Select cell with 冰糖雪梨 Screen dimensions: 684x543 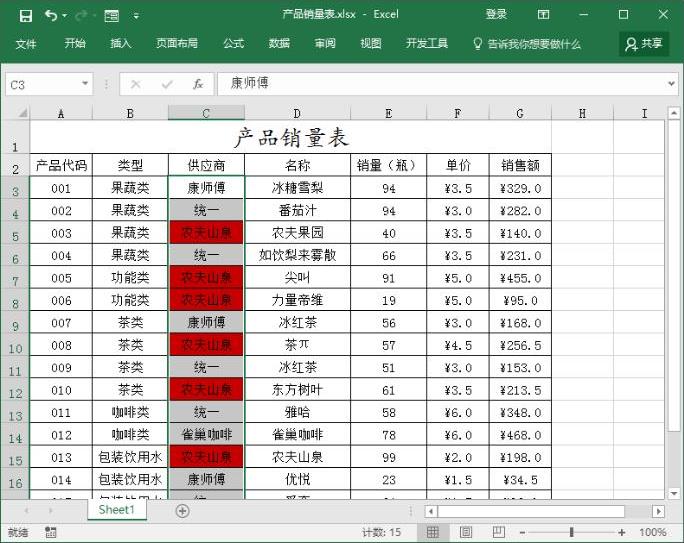coord(297,188)
